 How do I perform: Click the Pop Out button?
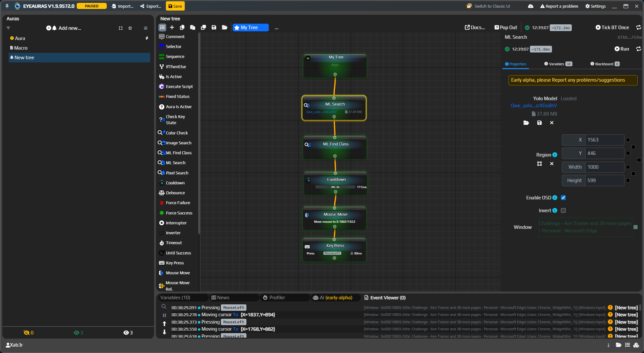[506, 28]
